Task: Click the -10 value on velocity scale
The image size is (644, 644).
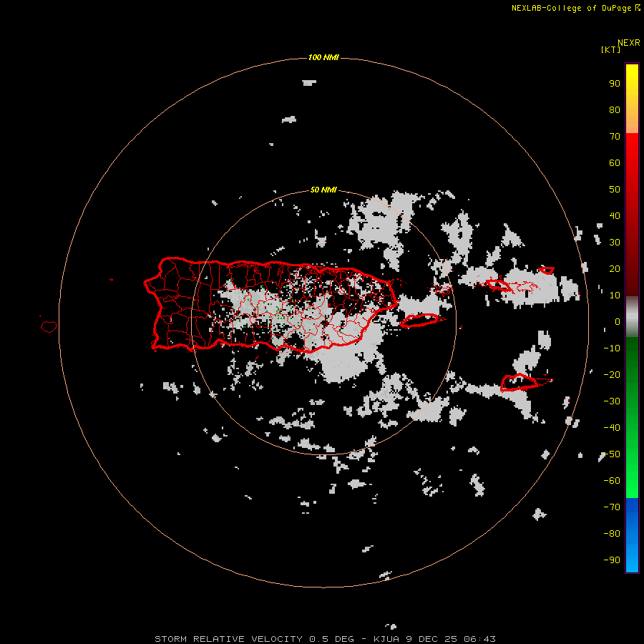Action: [612, 348]
